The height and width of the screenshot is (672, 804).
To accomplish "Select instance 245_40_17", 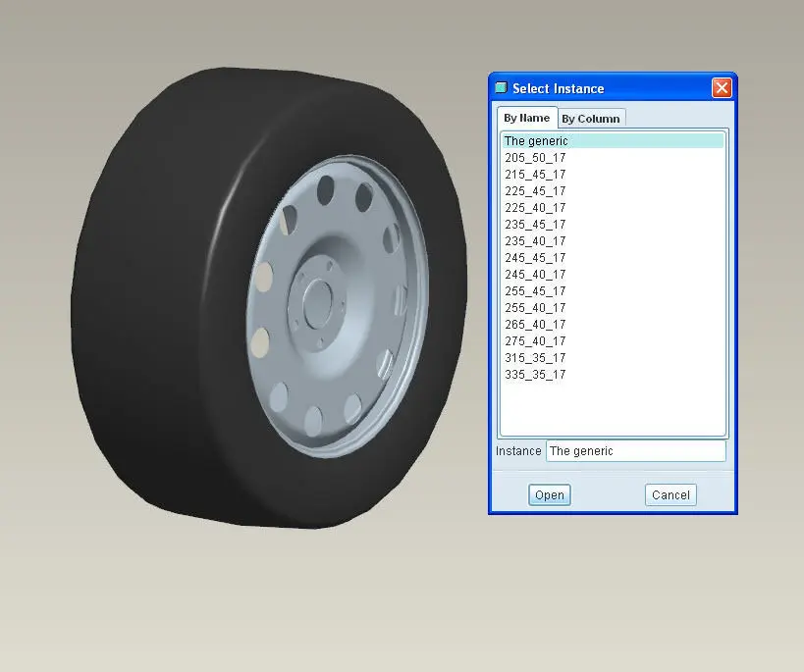I will pyautogui.click(x=613, y=275).
